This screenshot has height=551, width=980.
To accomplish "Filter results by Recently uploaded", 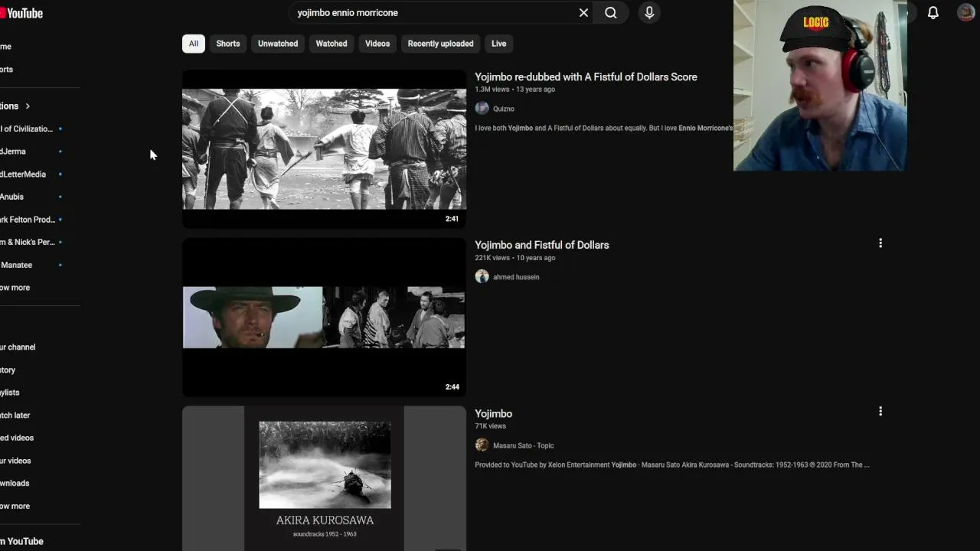I will click(x=441, y=44).
